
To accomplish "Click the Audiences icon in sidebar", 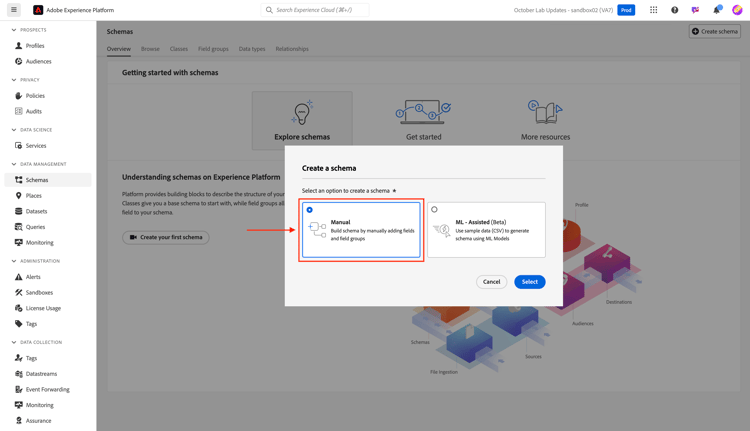I will click(19, 61).
